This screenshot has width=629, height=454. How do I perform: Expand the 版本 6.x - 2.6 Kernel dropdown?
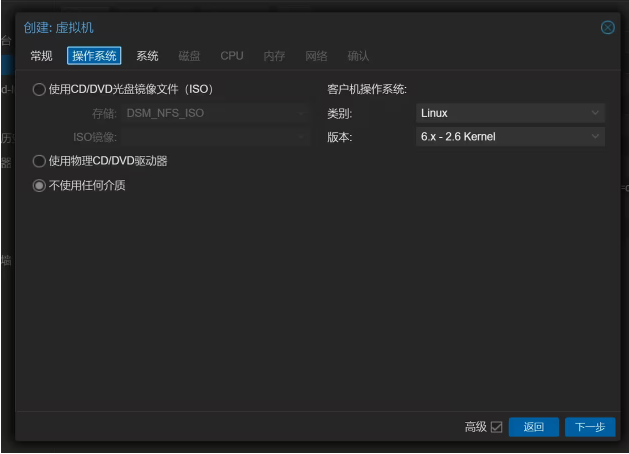(x=510, y=137)
